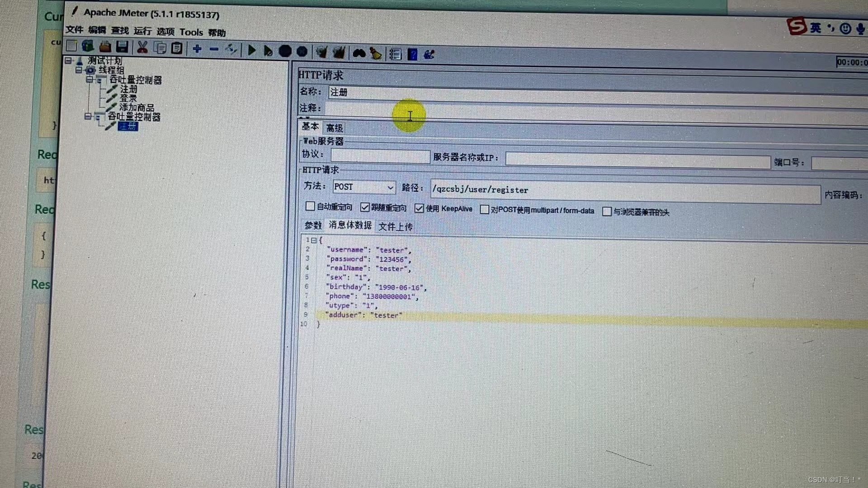Image resolution: width=868 pixels, height=488 pixels.
Task: Open the 帮助 menu
Action: point(217,33)
